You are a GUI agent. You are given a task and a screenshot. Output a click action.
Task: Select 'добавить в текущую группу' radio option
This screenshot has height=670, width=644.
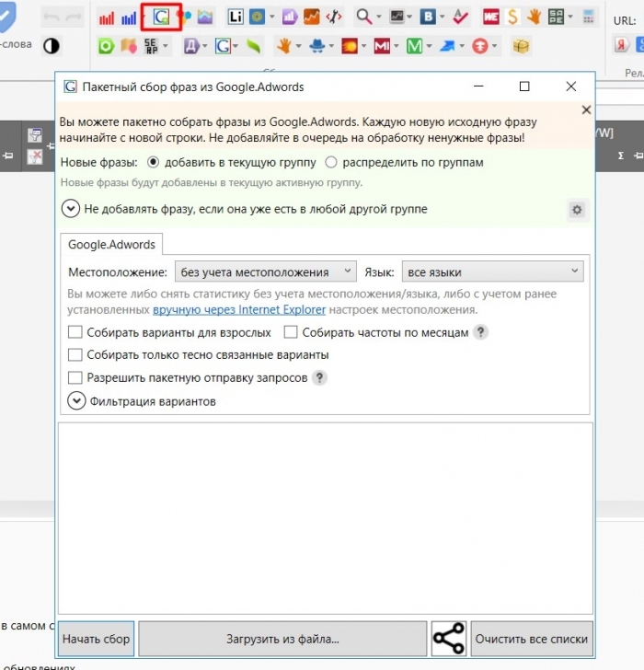click(153, 162)
